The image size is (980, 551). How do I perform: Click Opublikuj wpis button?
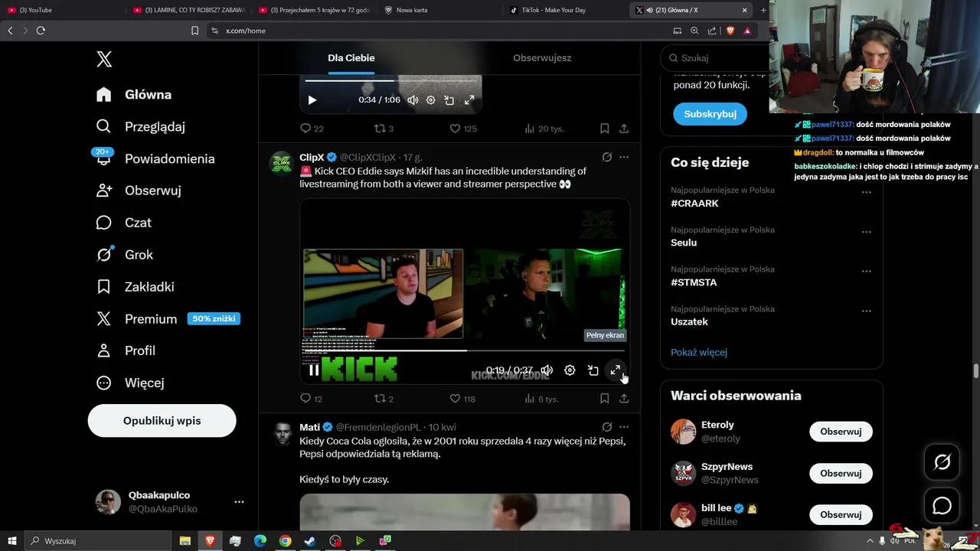click(162, 421)
